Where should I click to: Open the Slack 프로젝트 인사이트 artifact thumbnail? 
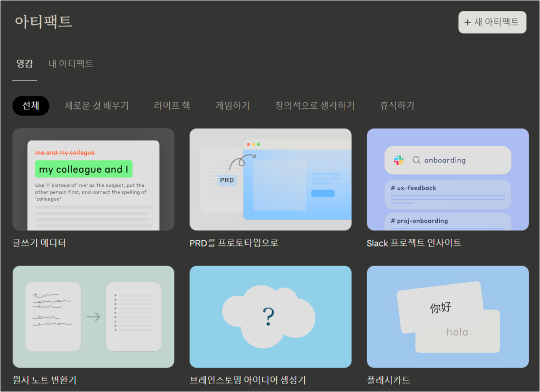click(x=448, y=179)
